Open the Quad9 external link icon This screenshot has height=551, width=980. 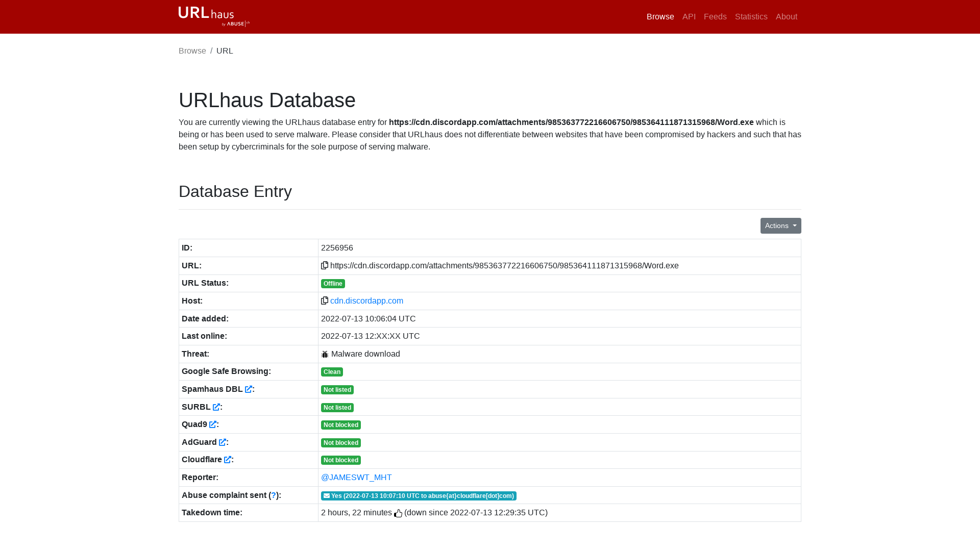click(213, 424)
